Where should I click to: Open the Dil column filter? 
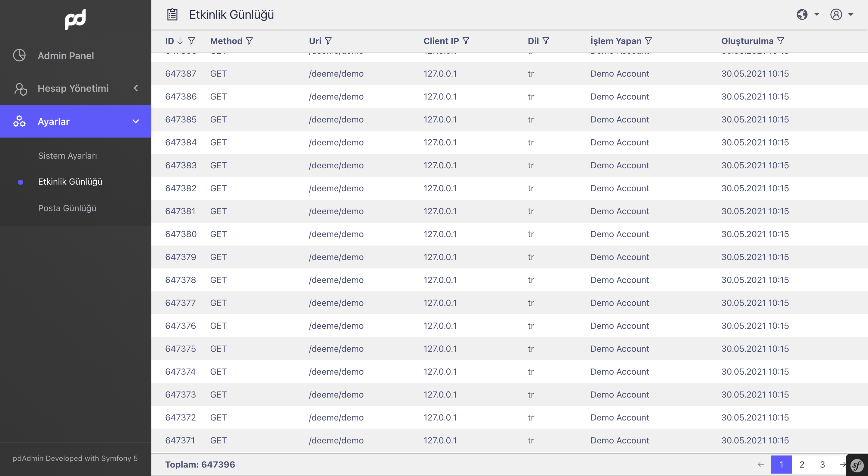546,41
